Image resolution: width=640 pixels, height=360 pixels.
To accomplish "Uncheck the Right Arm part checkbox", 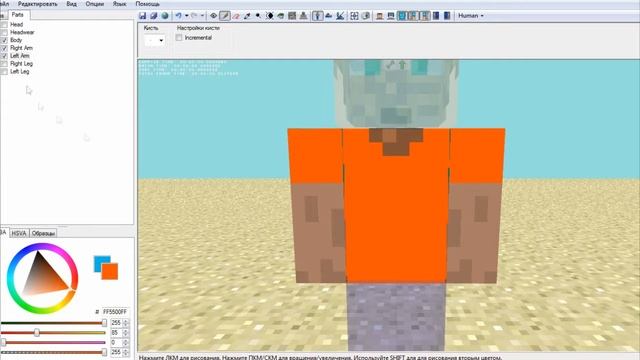I will click(x=4, y=48).
